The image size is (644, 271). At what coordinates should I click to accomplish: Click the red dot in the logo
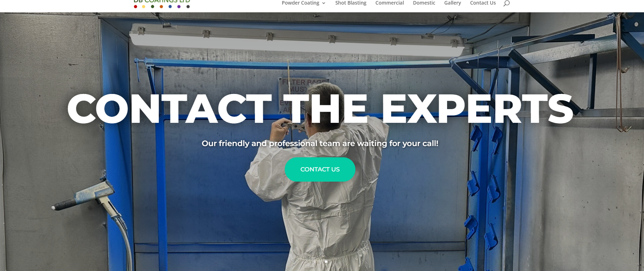tap(135, 6)
